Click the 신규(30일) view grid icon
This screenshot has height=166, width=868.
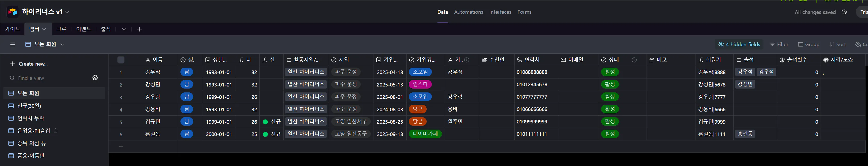coord(11,106)
